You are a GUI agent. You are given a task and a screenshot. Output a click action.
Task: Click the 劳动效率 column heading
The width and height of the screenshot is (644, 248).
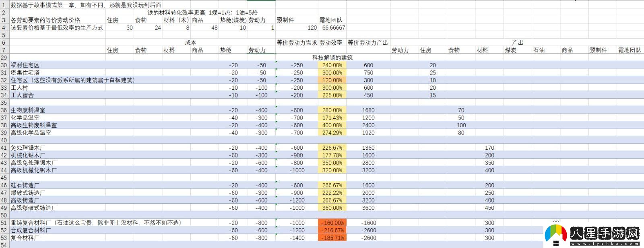(x=331, y=43)
